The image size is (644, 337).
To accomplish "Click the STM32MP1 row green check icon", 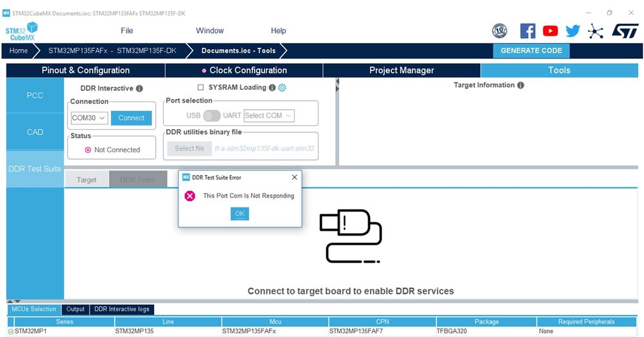I will pyautogui.click(x=11, y=331).
